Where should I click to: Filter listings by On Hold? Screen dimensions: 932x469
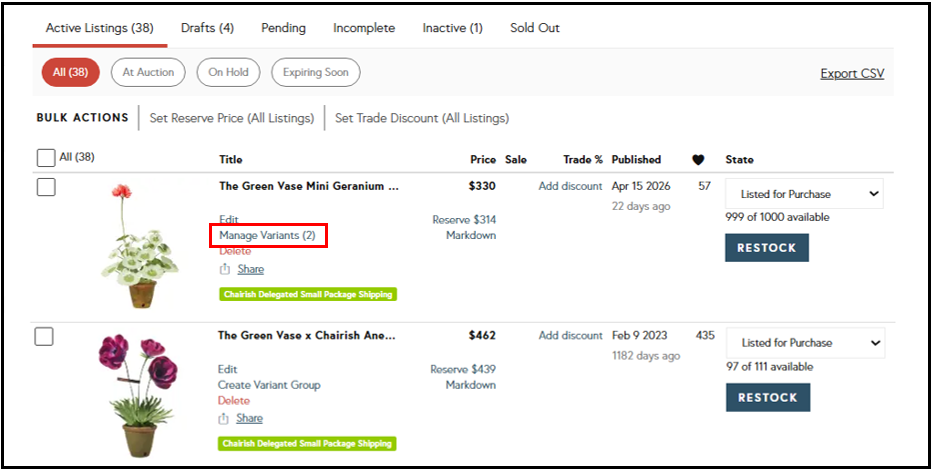tap(228, 73)
